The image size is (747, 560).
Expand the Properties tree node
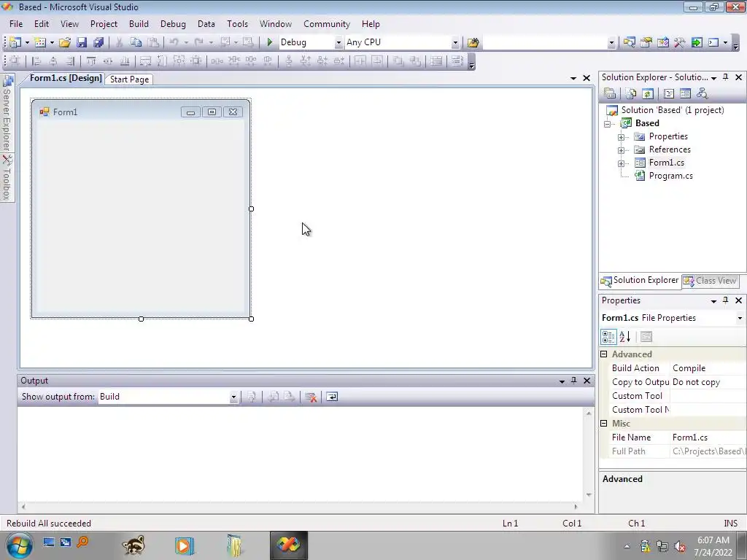click(621, 137)
